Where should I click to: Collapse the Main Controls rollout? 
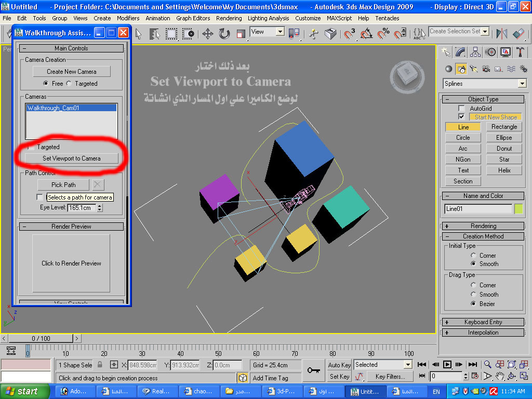71,48
